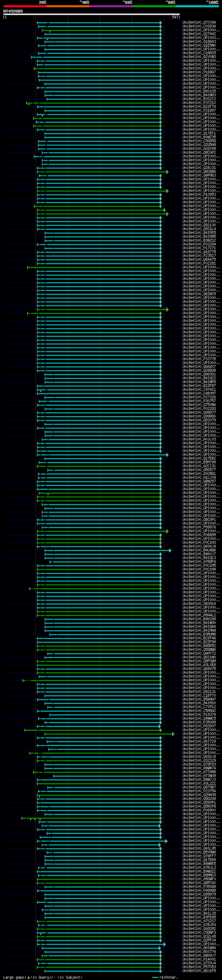Select the query label AV432609
Viewport: 222px width, 980px height.
pos(13,11)
